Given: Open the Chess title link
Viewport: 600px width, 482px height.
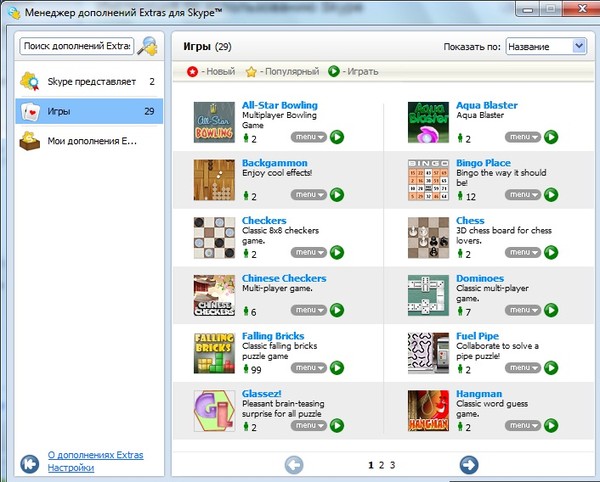Looking at the screenshot, I should coord(470,220).
